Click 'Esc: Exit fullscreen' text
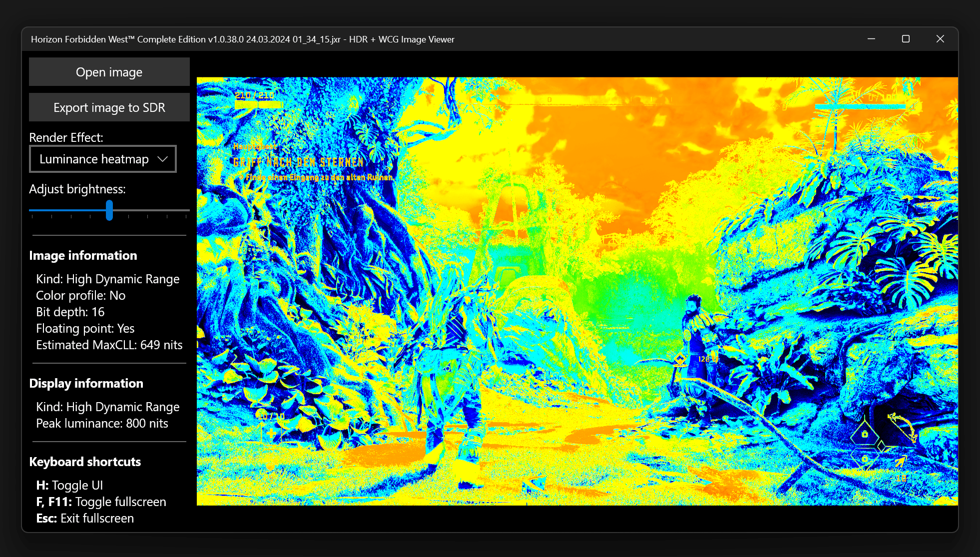The width and height of the screenshot is (980, 557). tap(85, 518)
